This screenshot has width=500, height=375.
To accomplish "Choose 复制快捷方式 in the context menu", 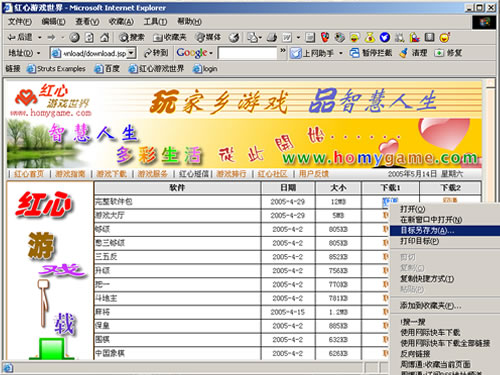I will (445, 279).
